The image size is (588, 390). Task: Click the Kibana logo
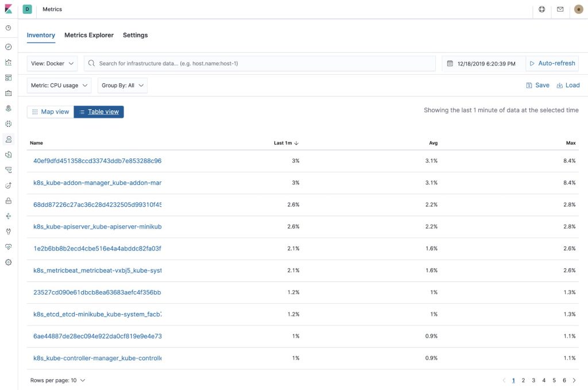tap(8, 9)
